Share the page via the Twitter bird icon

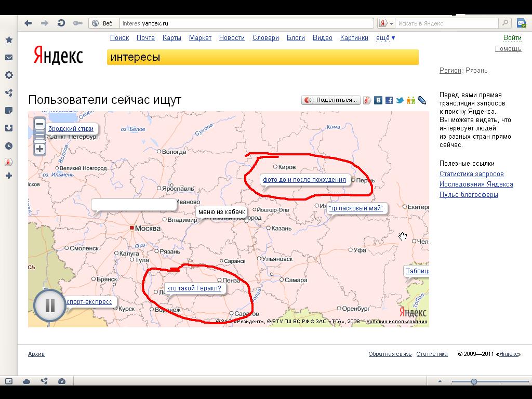coord(400,100)
